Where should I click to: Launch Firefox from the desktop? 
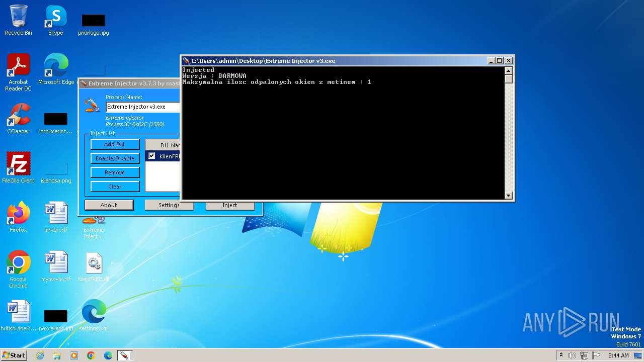tap(18, 217)
